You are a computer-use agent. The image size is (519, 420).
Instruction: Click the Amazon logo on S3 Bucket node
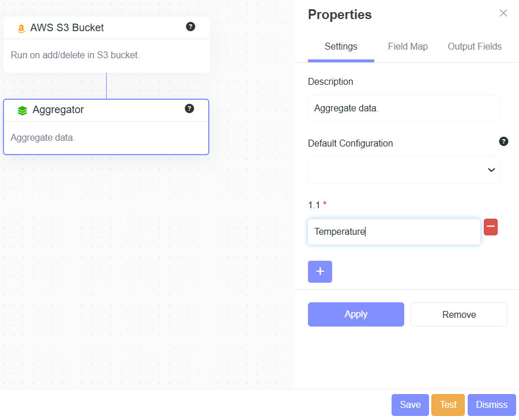(21, 28)
